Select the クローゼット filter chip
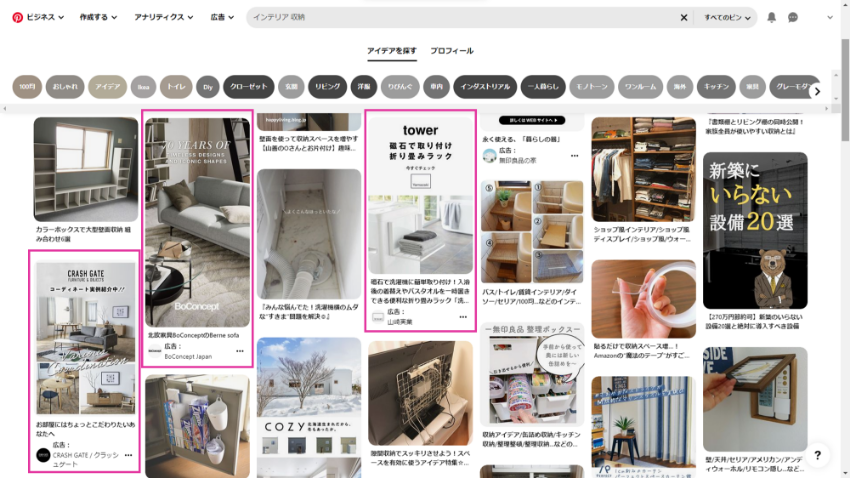The image size is (850, 482). 249,87
